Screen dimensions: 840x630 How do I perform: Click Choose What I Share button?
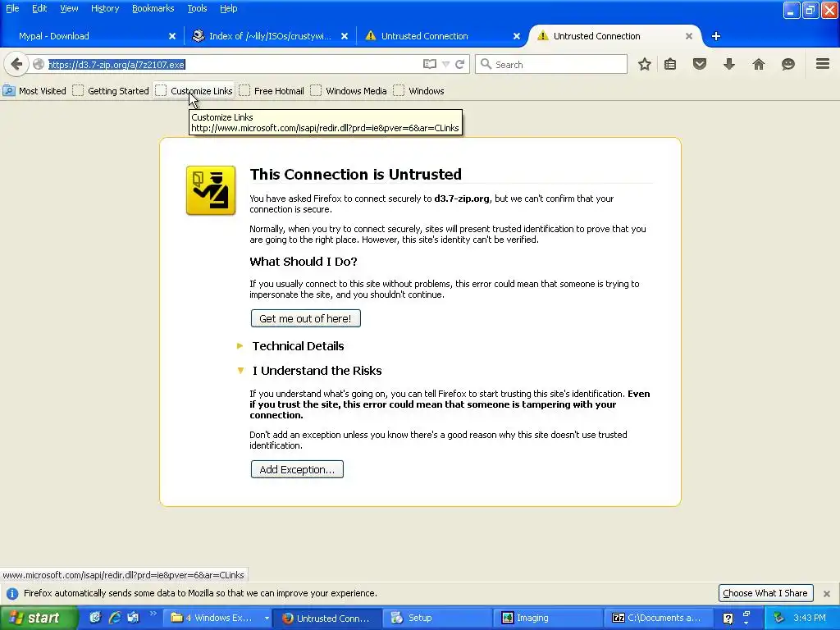pyautogui.click(x=765, y=593)
